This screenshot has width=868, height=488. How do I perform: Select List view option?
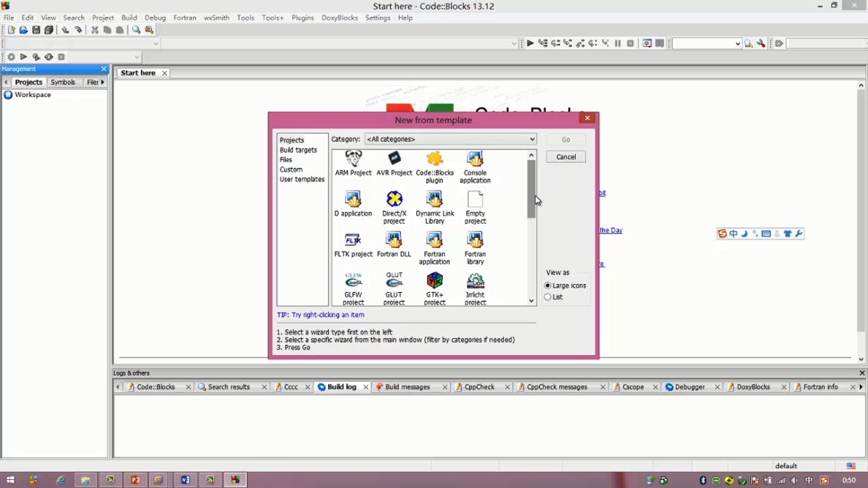coord(553,297)
